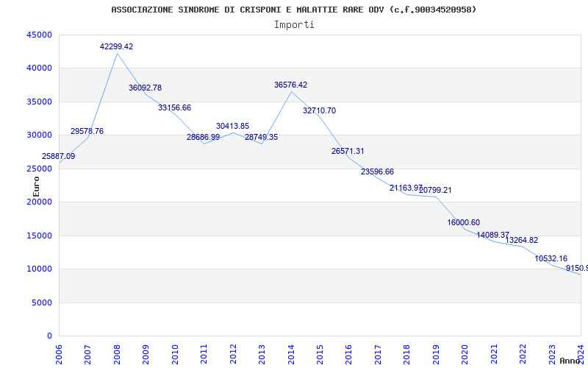Click the Importi subtitle
This screenshot has height=368, width=588.
[294, 25]
